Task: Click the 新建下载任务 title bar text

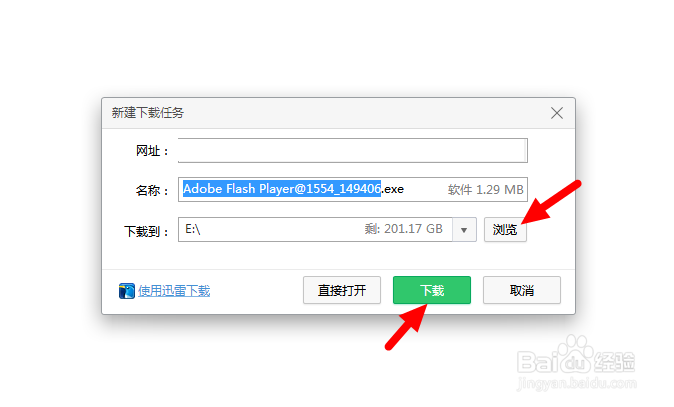Action: (x=147, y=113)
